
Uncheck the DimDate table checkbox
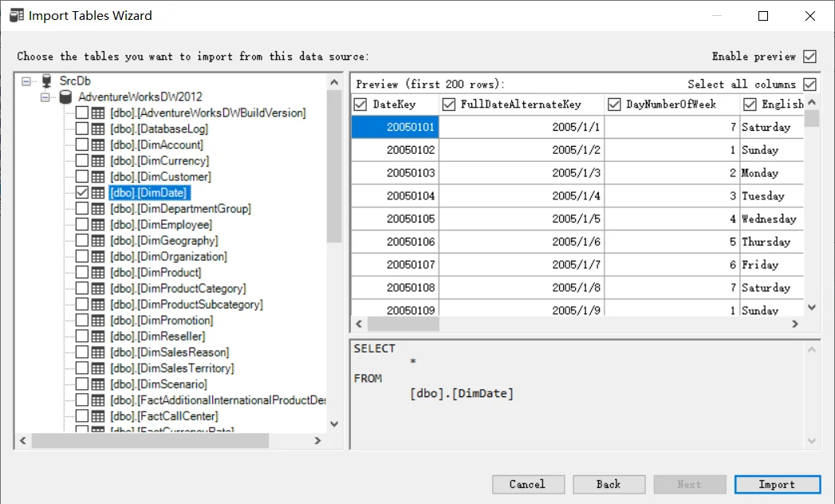[82, 192]
